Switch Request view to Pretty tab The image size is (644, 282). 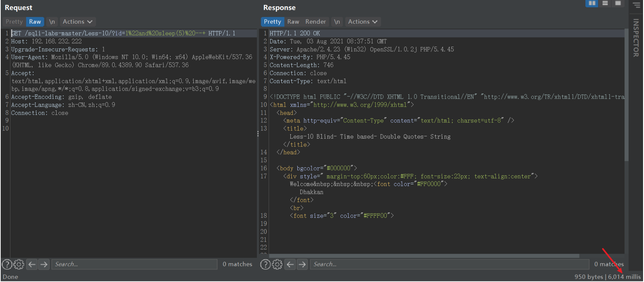(14, 22)
